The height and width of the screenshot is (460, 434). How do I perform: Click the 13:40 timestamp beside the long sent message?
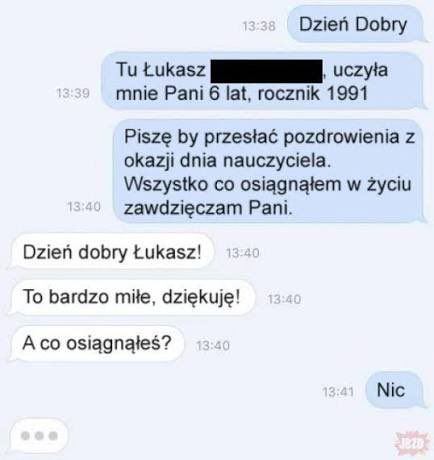point(84,207)
